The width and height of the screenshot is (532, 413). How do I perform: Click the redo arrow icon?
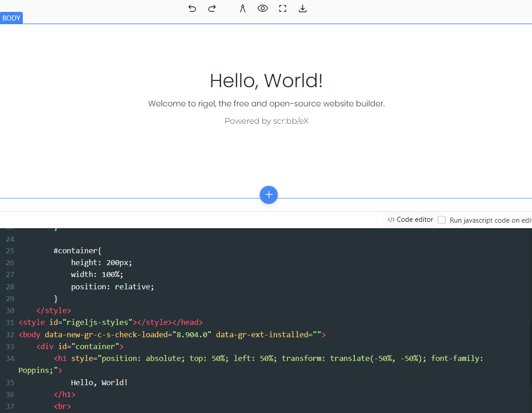coord(212,9)
